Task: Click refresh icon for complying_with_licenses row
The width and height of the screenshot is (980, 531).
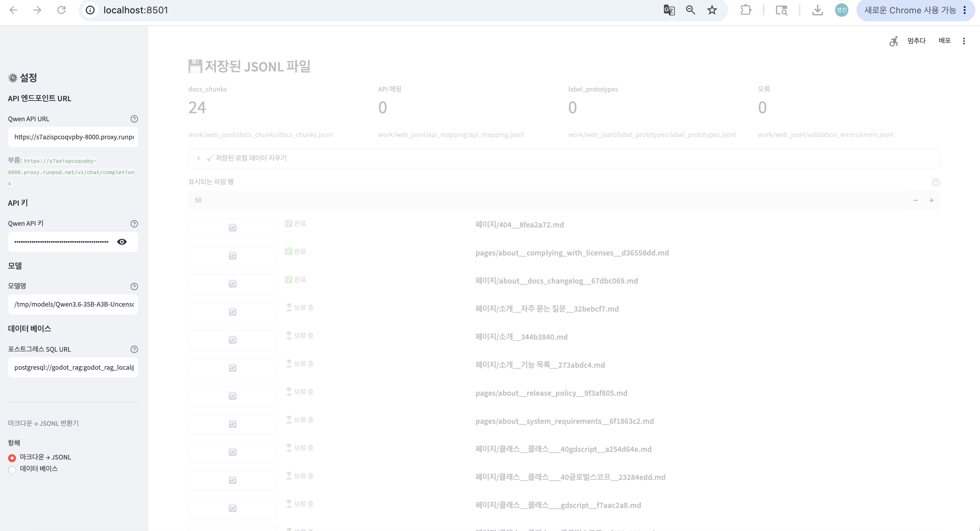Action: [232, 256]
